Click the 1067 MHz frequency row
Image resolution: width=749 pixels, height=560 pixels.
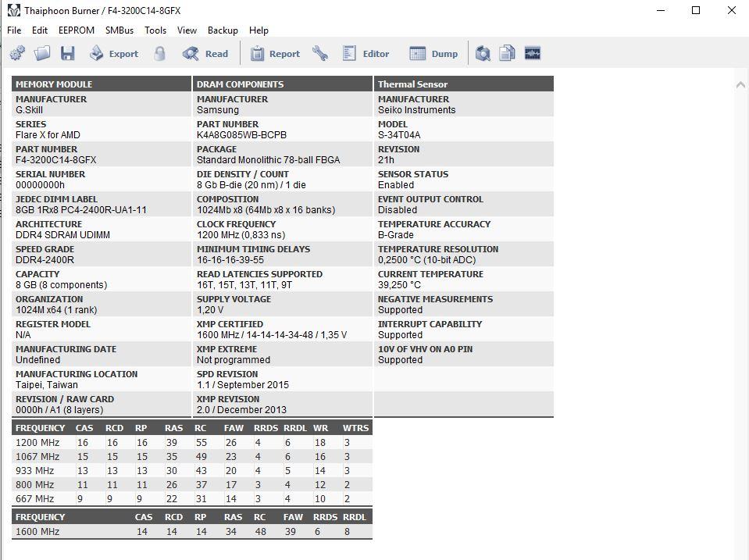(191, 456)
